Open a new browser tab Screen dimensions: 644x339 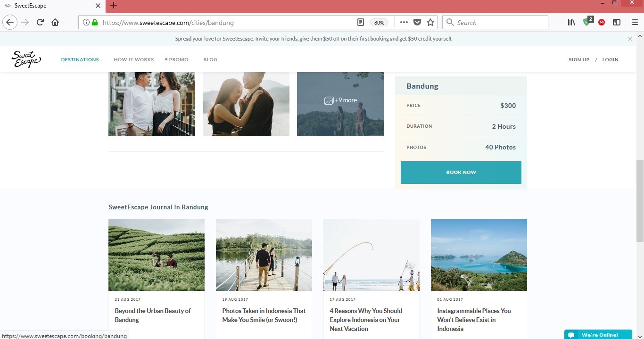114,6
